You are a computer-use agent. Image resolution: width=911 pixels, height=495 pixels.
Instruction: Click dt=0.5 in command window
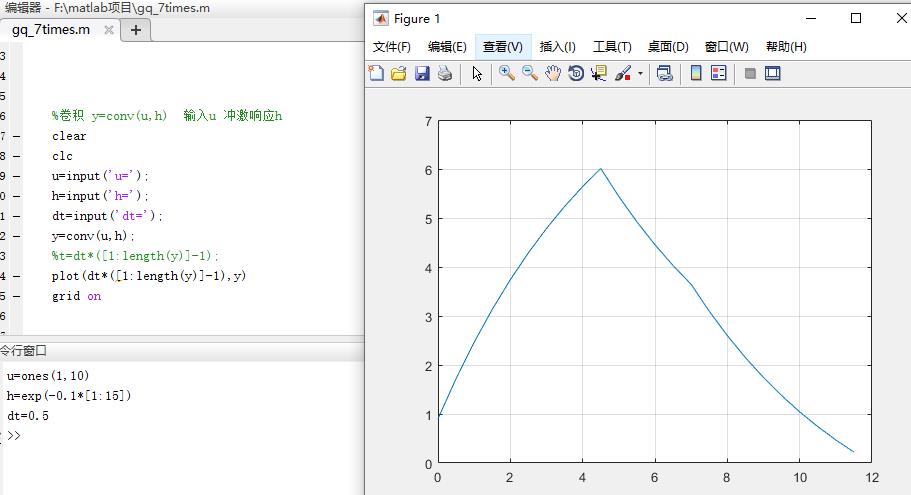click(x=28, y=415)
